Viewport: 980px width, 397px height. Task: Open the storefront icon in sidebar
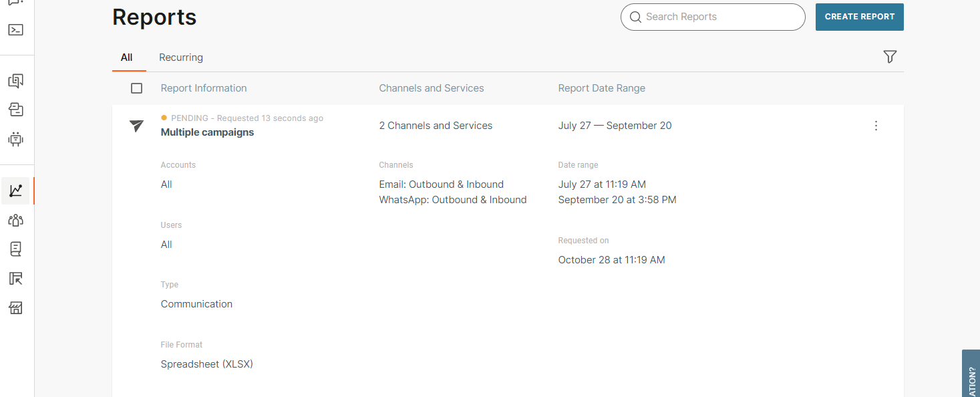[15, 307]
